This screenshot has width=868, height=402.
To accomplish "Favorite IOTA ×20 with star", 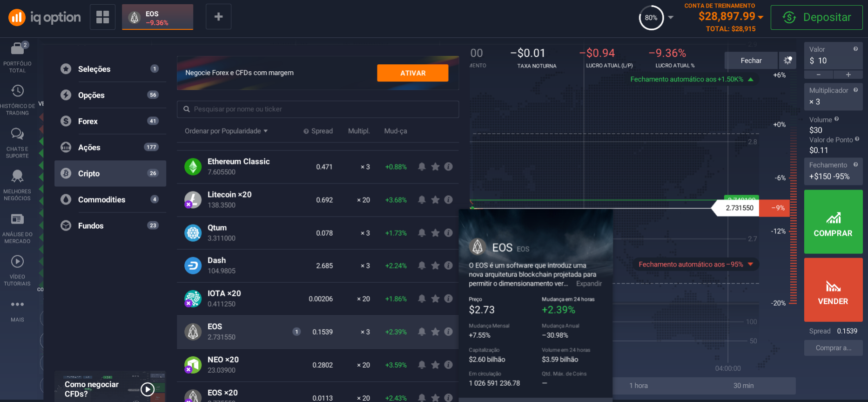I will pos(435,299).
